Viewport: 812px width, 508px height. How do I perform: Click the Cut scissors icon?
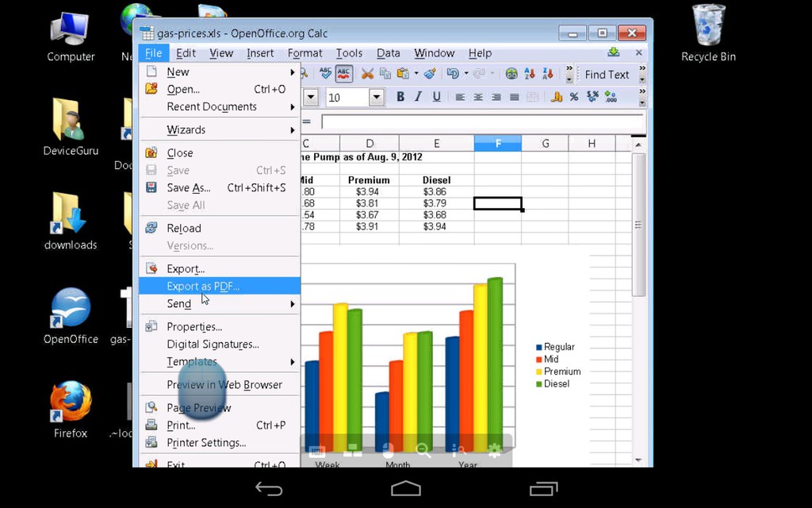pos(367,74)
